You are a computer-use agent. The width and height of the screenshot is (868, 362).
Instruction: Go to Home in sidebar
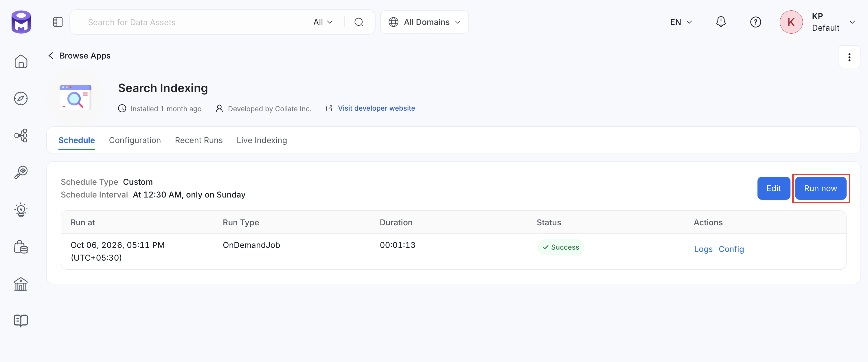click(x=21, y=61)
